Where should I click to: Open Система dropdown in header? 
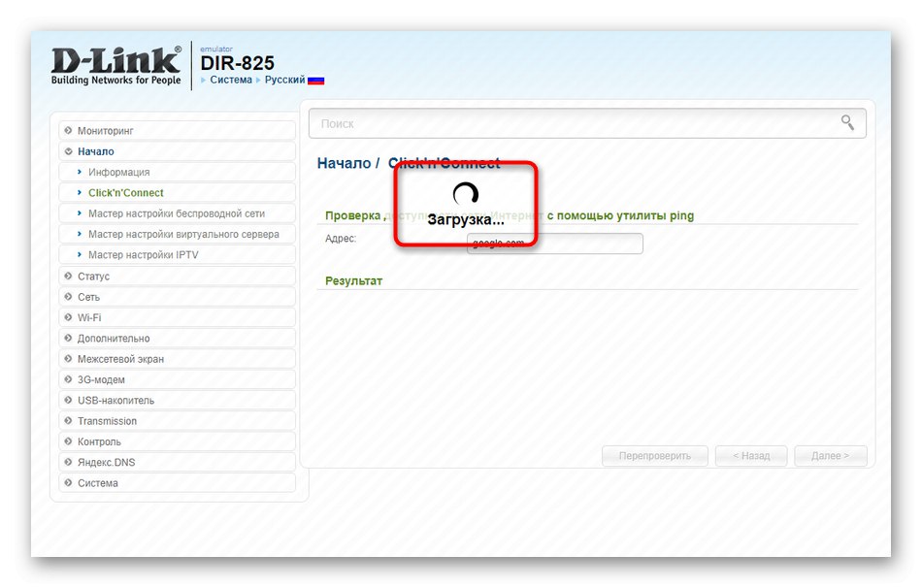click(231, 80)
